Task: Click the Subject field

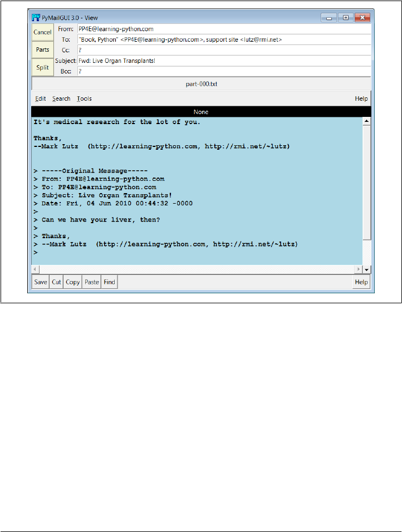Action: point(224,61)
